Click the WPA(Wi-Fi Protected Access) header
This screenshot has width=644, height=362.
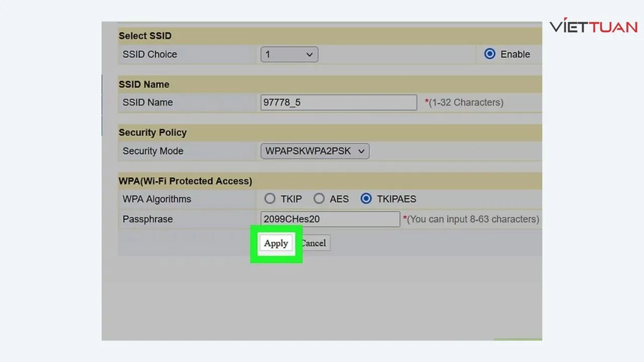click(185, 181)
